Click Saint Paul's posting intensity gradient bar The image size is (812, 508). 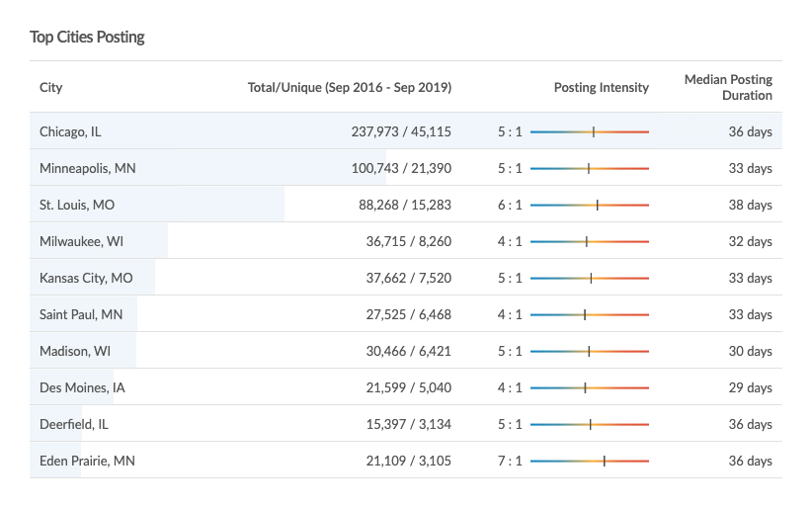590,314
